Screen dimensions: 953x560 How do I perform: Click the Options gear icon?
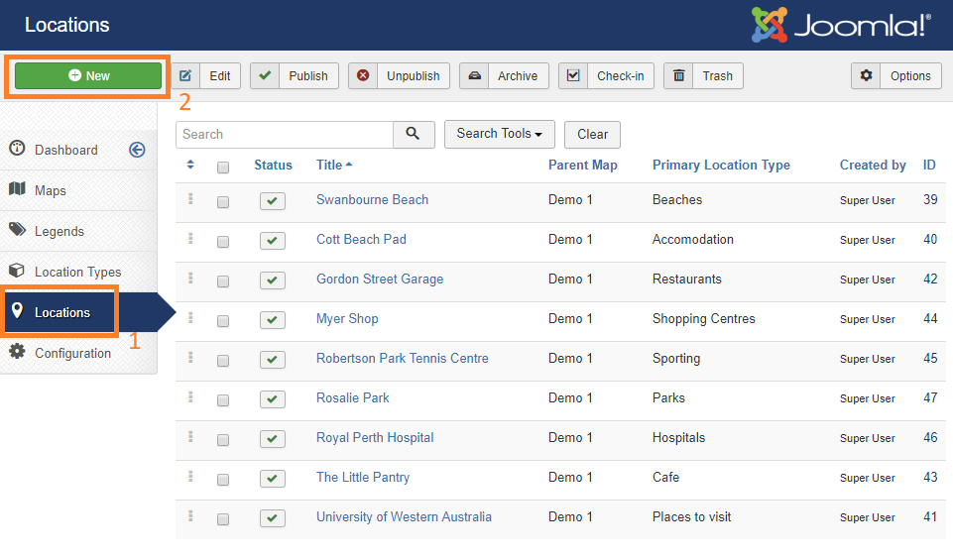coord(866,76)
